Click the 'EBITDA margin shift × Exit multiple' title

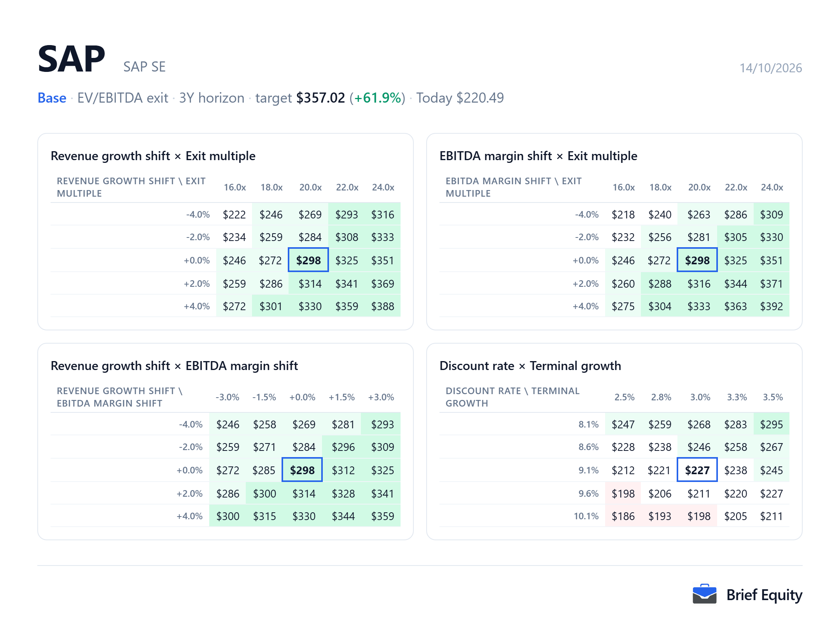(538, 156)
